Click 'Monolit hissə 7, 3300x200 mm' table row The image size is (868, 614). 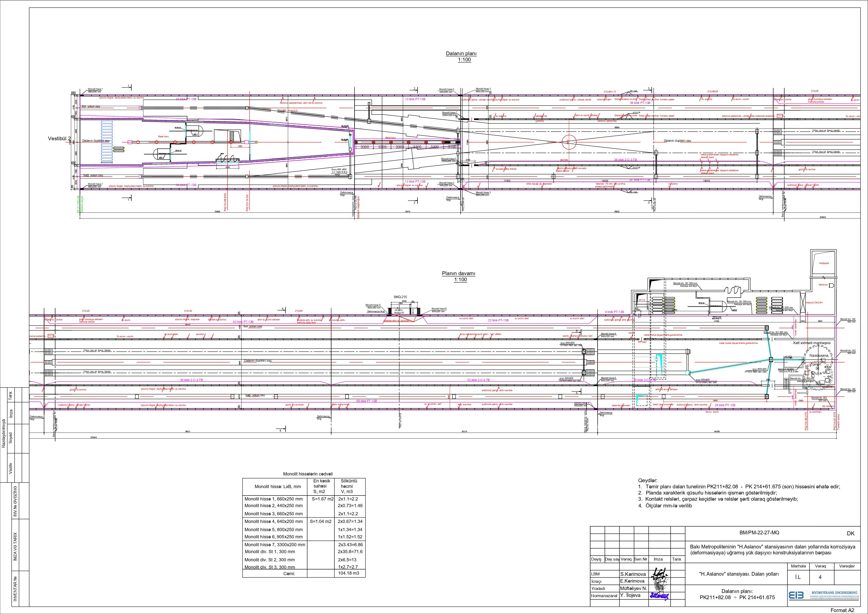tap(275, 545)
